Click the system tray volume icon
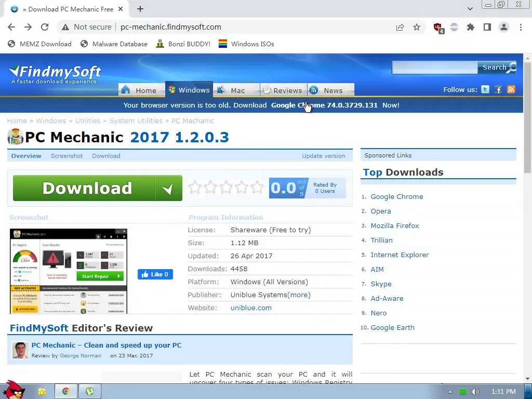This screenshot has height=399, width=532. point(475,392)
